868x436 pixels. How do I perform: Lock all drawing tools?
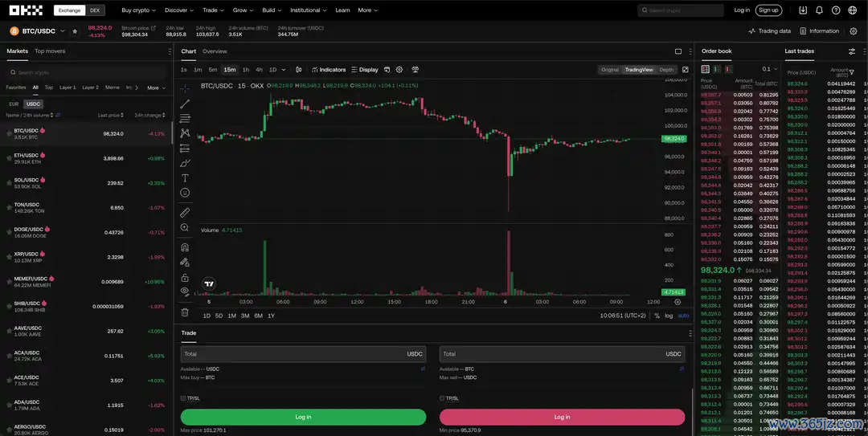pos(185,277)
